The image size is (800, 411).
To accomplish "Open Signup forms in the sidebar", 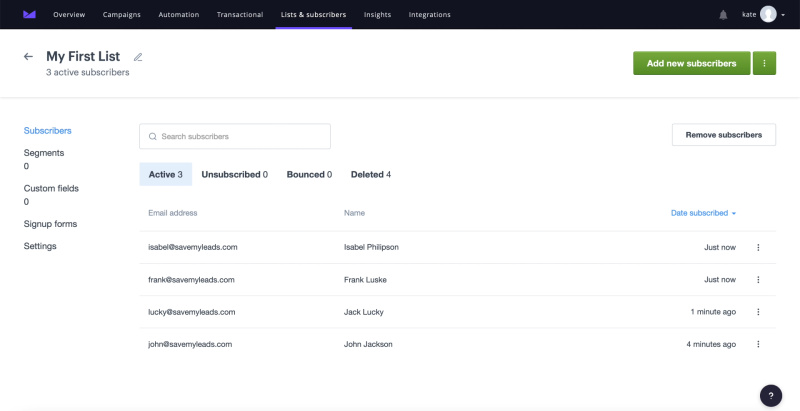I will pyautogui.click(x=50, y=224).
